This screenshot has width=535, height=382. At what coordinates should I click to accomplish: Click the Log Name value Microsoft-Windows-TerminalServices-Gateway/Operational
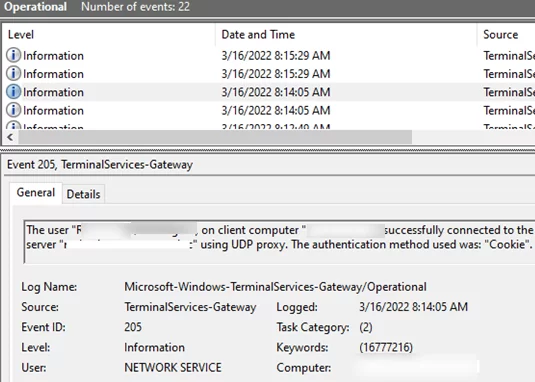pos(275,287)
